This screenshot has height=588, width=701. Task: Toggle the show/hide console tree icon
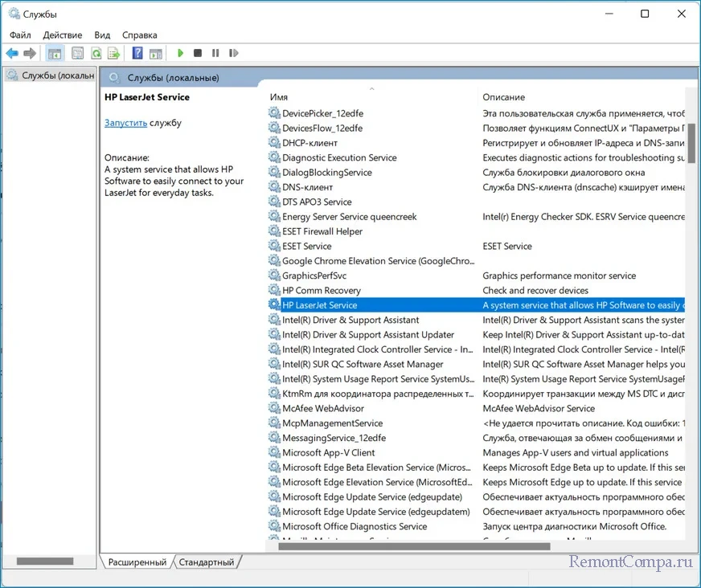[55, 53]
